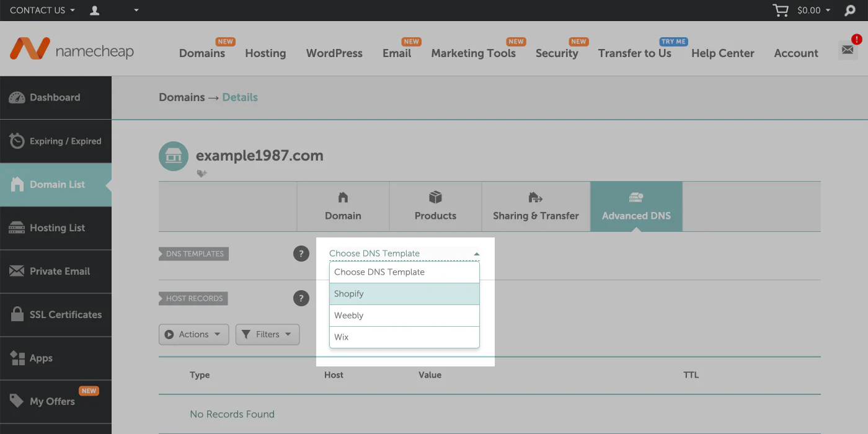
Task: Open the Filters dropdown
Action: (268, 334)
